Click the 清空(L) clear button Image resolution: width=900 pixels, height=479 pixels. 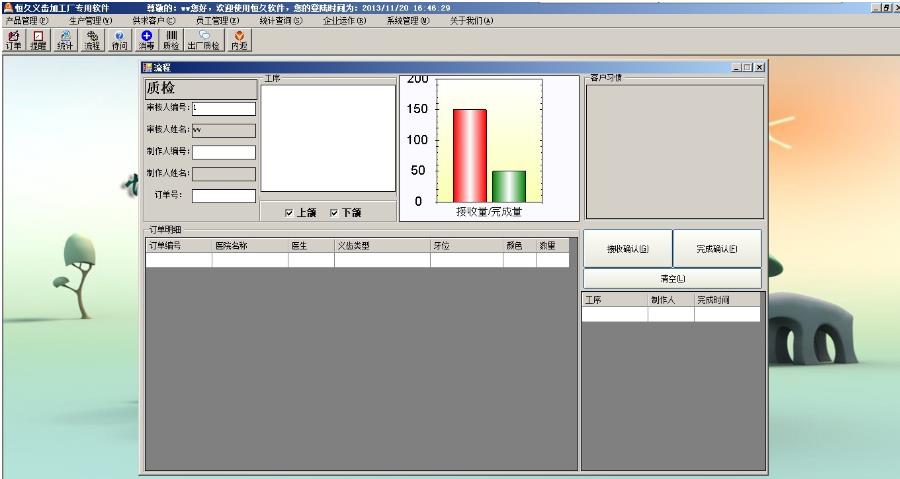point(672,279)
